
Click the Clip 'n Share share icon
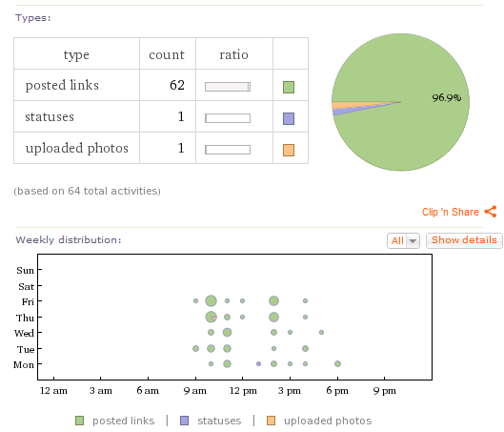pyautogui.click(x=491, y=212)
